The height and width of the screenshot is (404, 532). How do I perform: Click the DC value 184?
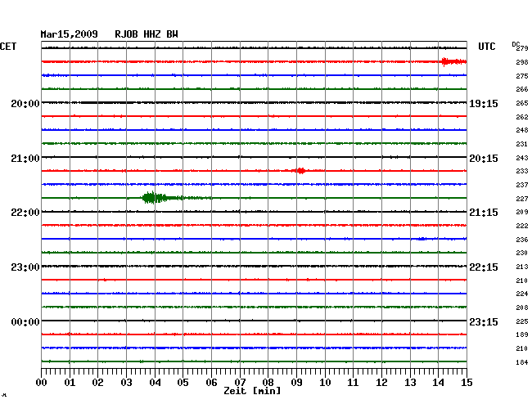pos(522,362)
